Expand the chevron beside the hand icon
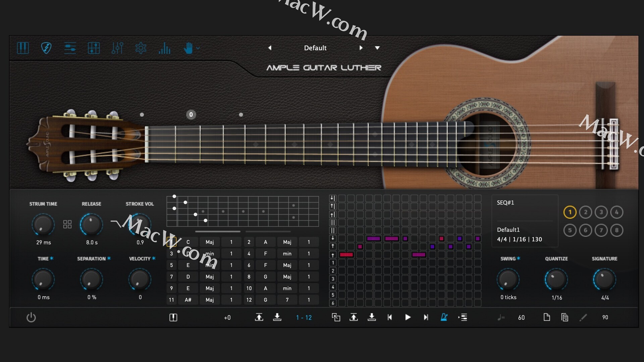This screenshot has width=644, height=362. pos(198,48)
